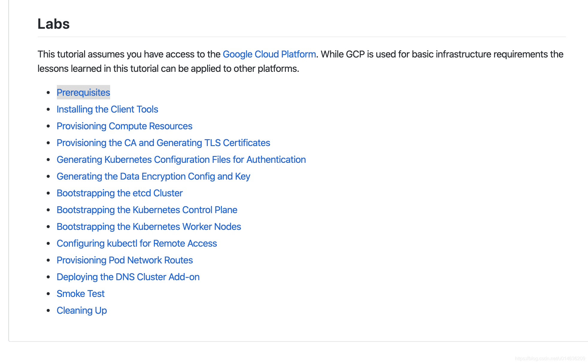Select Configuring kubectl for Remote Access
The width and height of the screenshot is (588, 364).
pyautogui.click(x=137, y=243)
